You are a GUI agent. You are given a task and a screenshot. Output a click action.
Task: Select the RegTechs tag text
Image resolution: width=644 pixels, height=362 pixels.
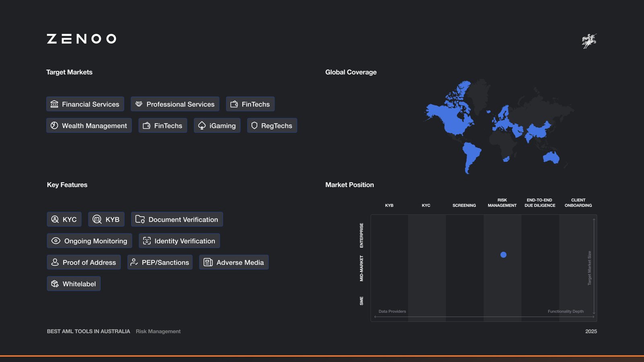click(277, 126)
